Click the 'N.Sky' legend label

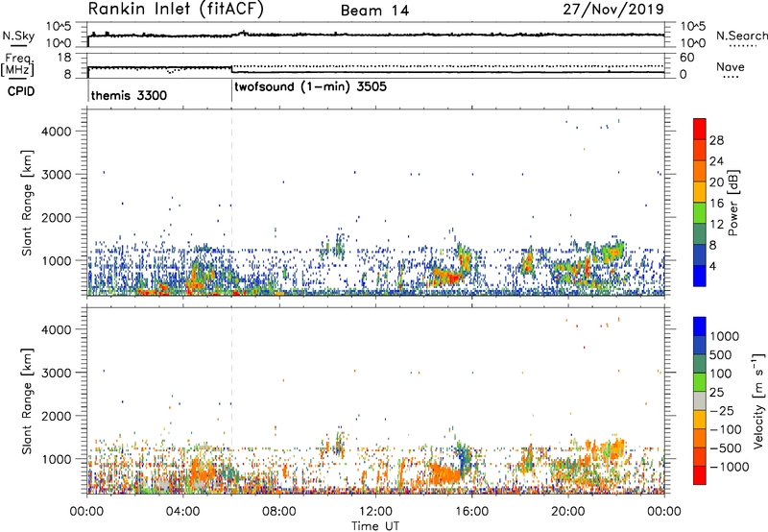18,36
